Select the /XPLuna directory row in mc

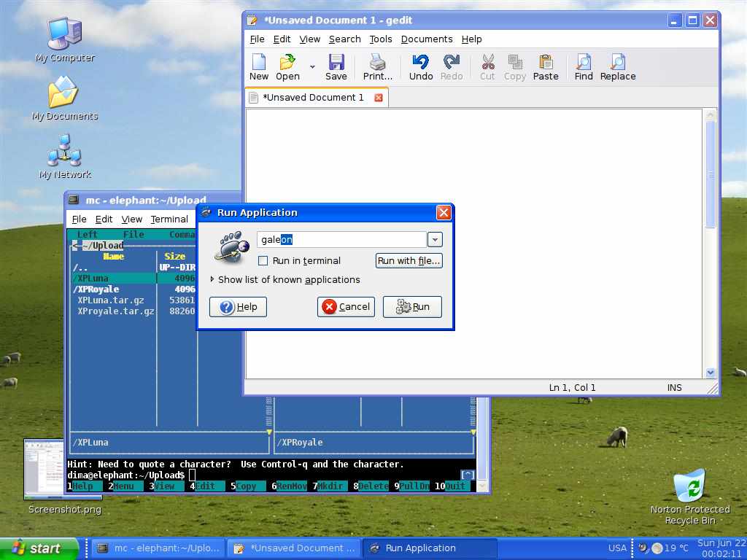click(133, 278)
